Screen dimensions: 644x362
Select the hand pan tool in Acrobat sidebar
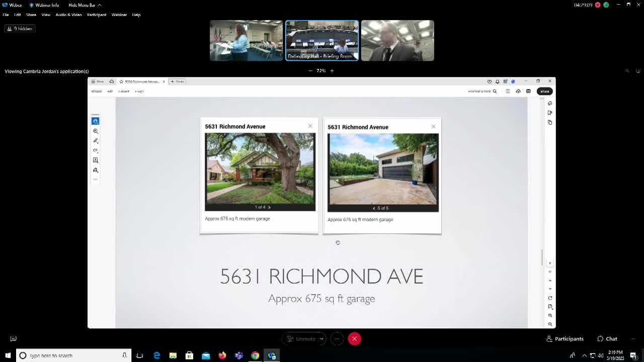pos(95,121)
